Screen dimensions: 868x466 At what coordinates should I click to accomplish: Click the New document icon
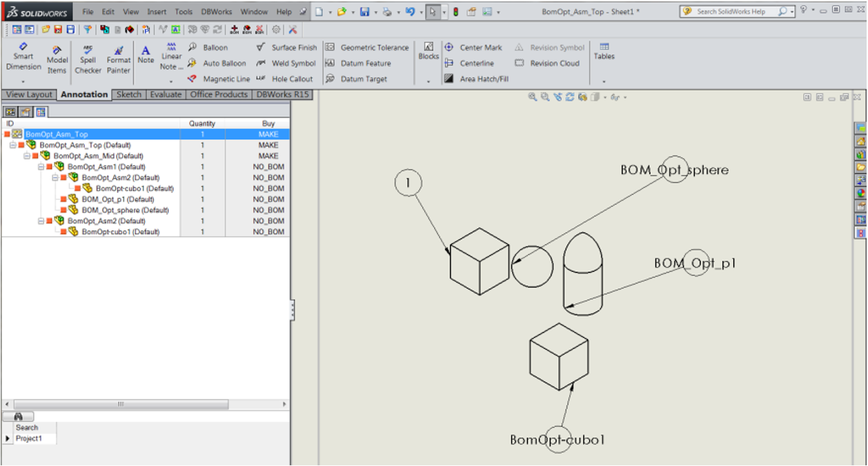319,12
